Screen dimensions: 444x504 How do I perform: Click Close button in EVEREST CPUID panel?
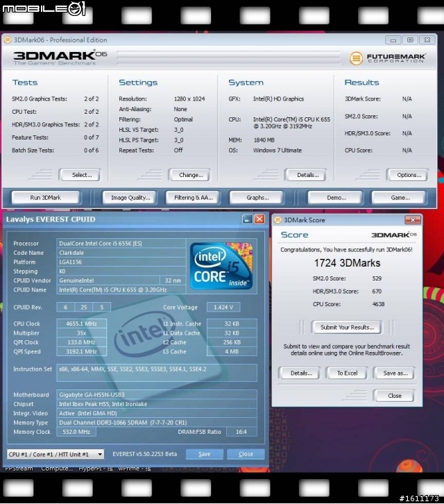(x=246, y=454)
